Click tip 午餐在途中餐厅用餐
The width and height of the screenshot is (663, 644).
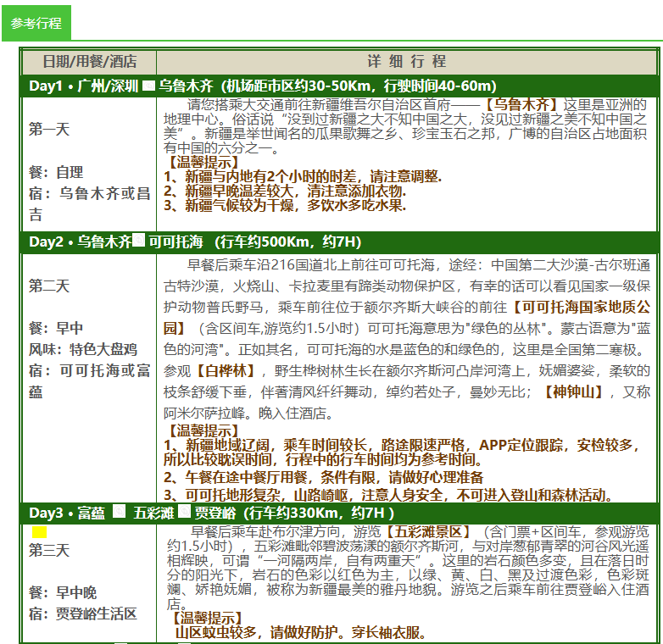click(x=324, y=478)
